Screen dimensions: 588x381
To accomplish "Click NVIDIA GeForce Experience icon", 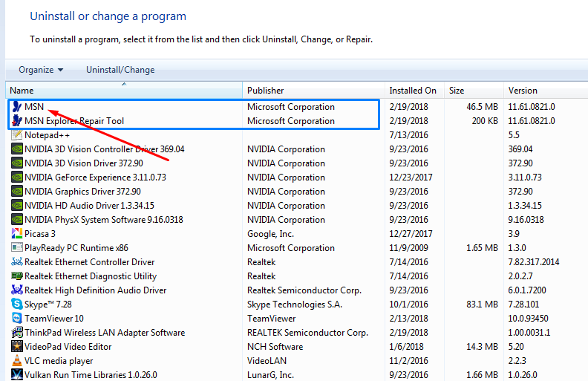I will click(x=17, y=178).
